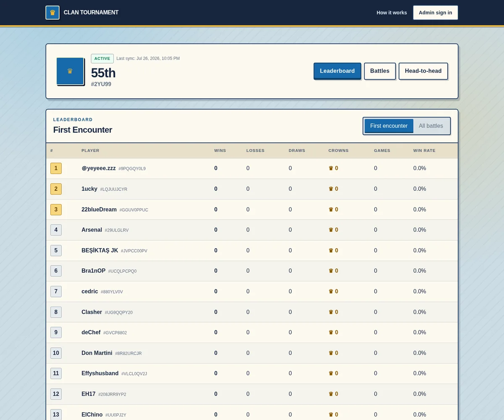Viewport: 504px width, 420px height.
Task: Click the gold rank 3 badge
Action: point(56,210)
